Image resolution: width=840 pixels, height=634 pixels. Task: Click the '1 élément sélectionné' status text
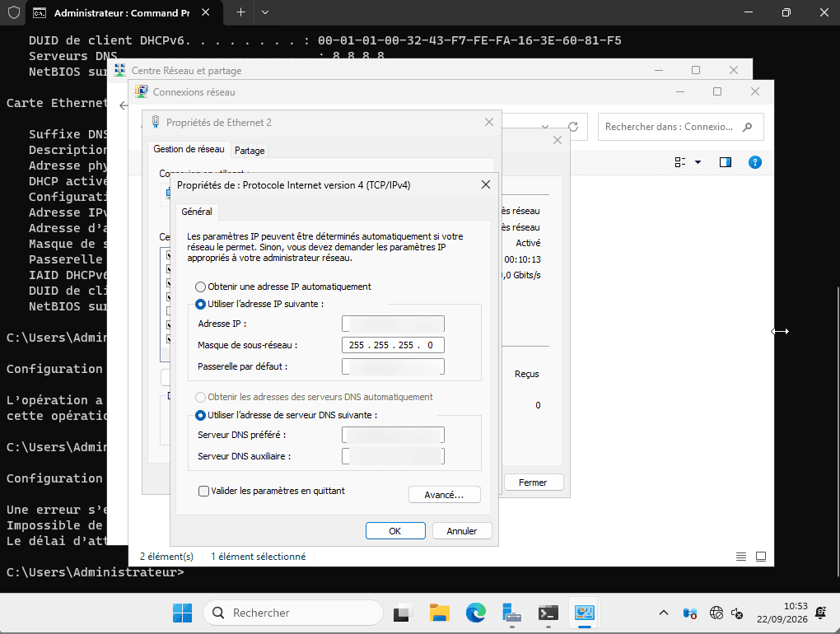point(259,557)
